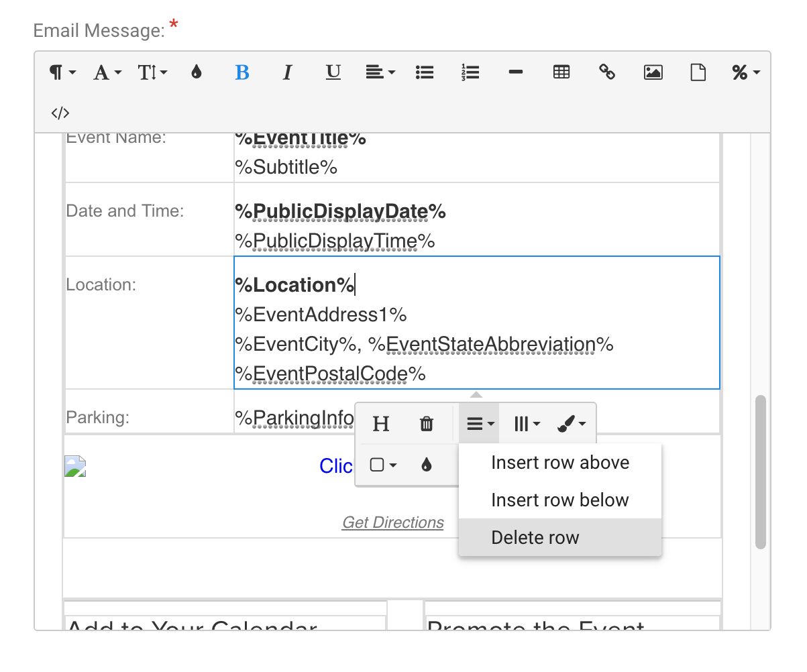807x672 pixels.
Task: Open code view with the </> icon
Action: 60,113
